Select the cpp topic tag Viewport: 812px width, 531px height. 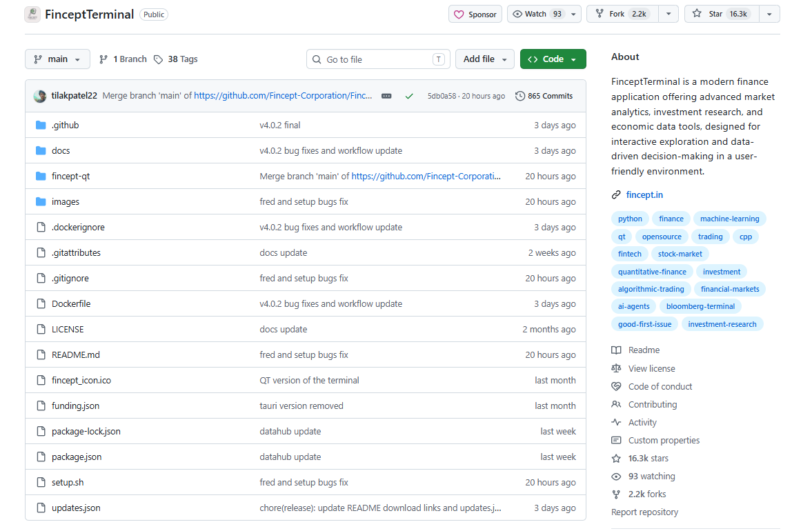745,237
